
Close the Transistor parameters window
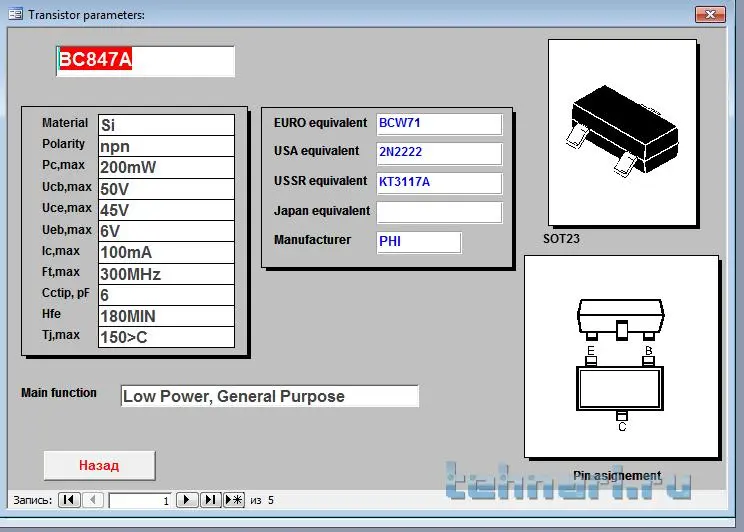[x=710, y=14]
